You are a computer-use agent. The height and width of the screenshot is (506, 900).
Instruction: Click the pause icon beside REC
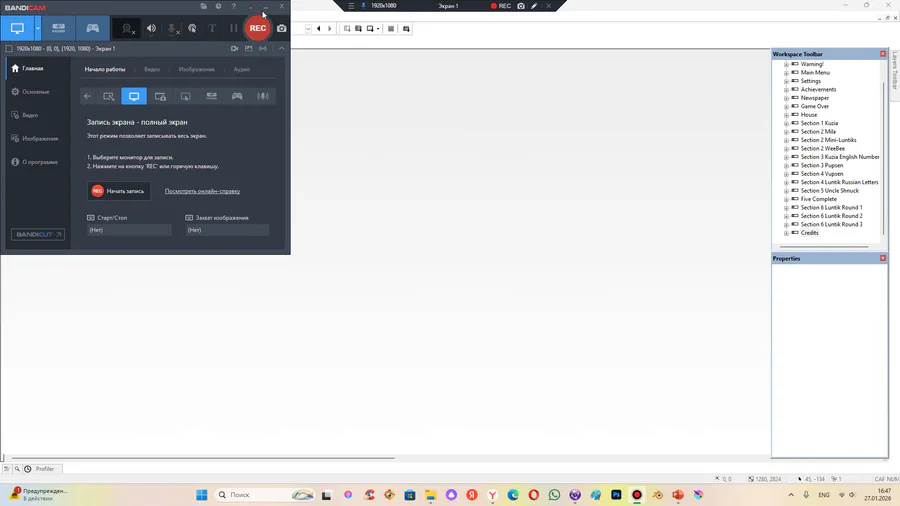(x=234, y=28)
